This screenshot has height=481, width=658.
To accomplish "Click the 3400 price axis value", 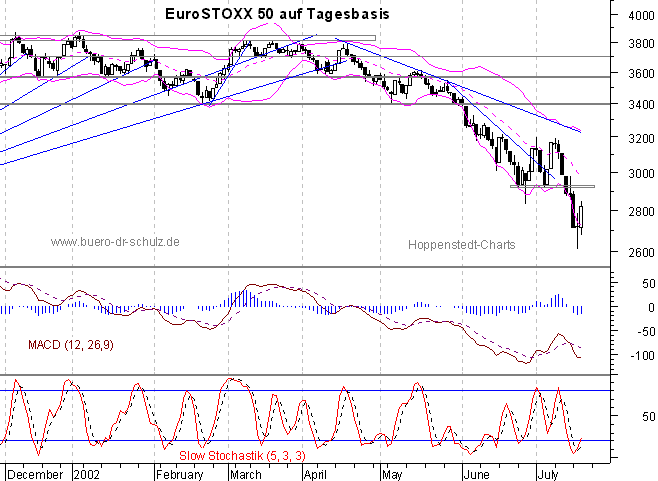I will 642,104.
